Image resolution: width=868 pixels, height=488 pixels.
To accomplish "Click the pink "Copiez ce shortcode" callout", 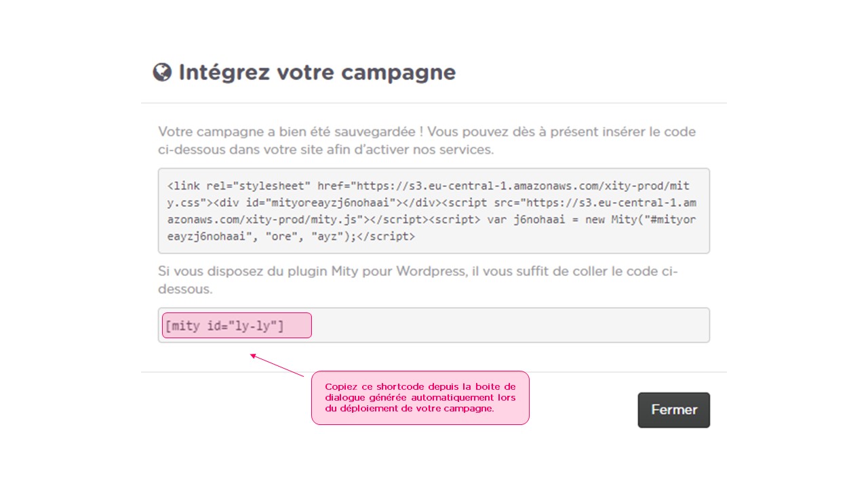I will (420, 398).
